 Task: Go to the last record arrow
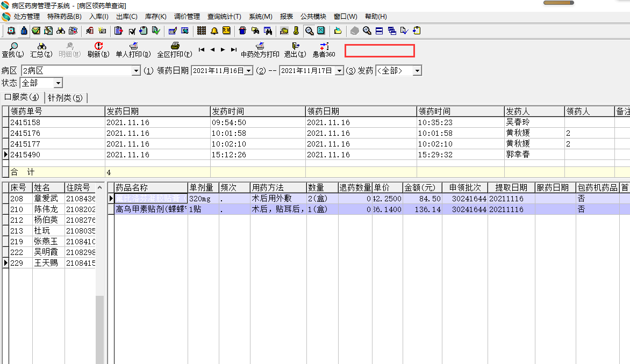point(234,49)
